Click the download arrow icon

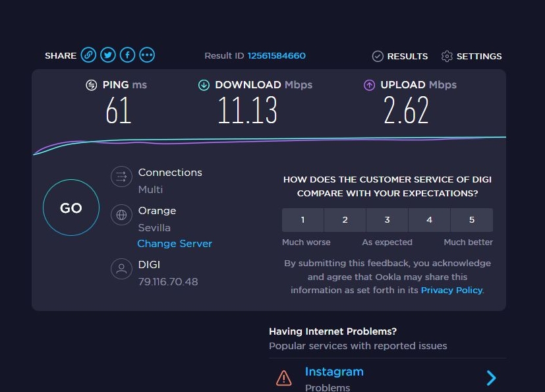(x=204, y=85)
